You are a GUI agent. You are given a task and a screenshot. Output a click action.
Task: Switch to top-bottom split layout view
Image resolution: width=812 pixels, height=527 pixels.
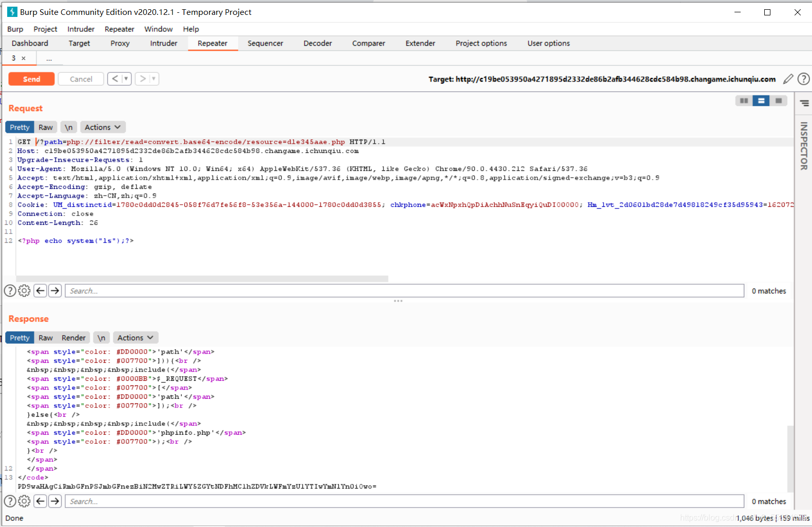pyautogui.click(x=761, y=101)
